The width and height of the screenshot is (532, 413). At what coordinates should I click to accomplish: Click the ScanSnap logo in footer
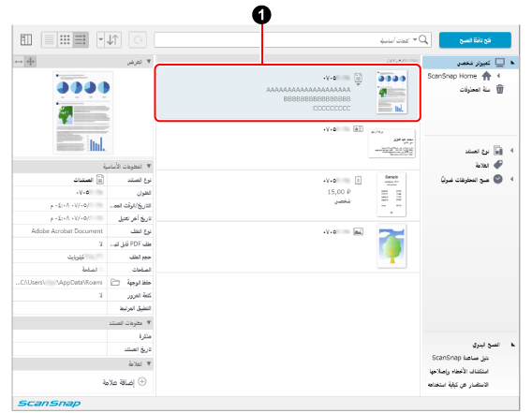[x=49, y=403]
